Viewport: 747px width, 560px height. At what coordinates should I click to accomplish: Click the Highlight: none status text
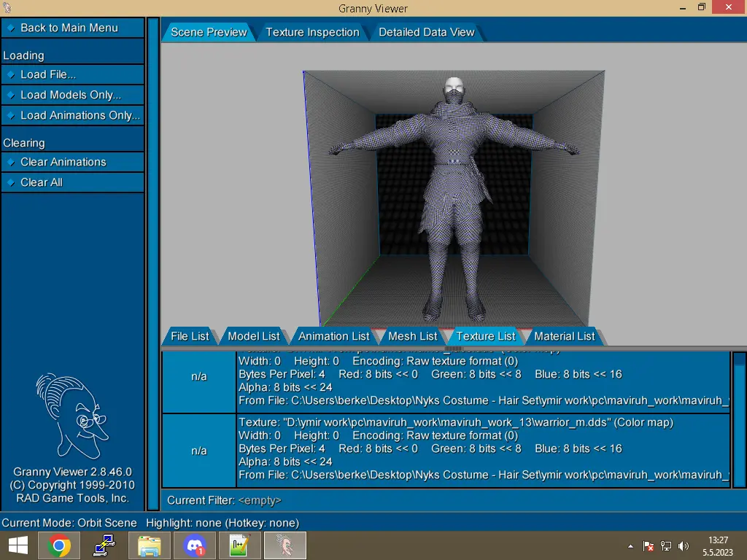click(222, 523)
